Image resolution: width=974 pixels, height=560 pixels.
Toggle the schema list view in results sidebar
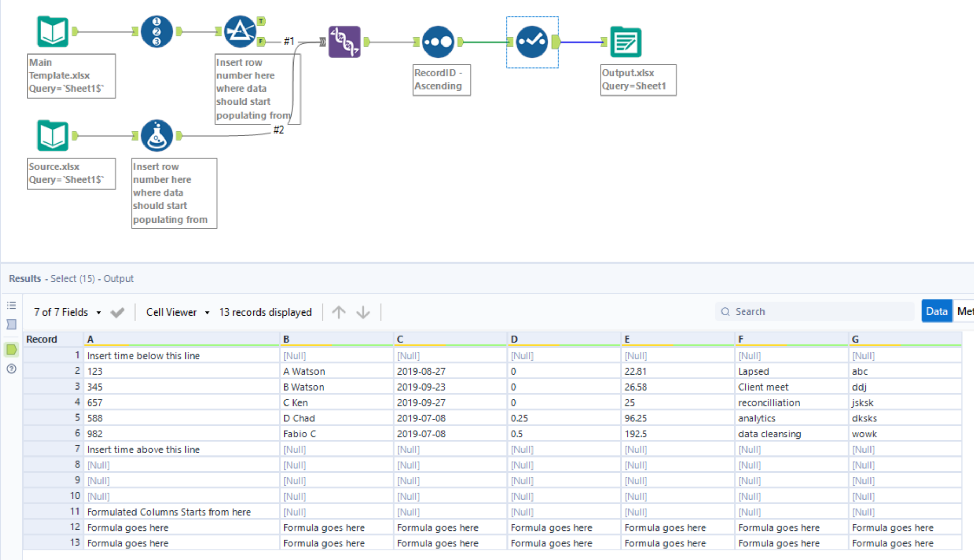click(11, 305)
